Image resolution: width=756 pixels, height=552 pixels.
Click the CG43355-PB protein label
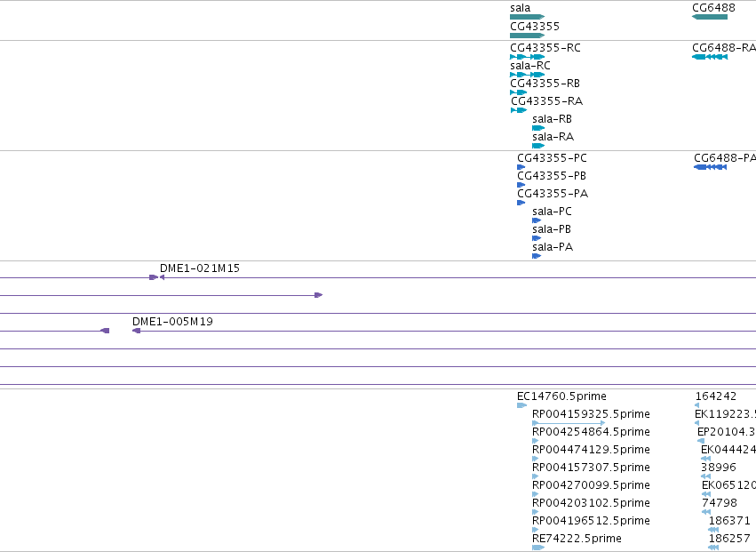[x=552, y=176]
